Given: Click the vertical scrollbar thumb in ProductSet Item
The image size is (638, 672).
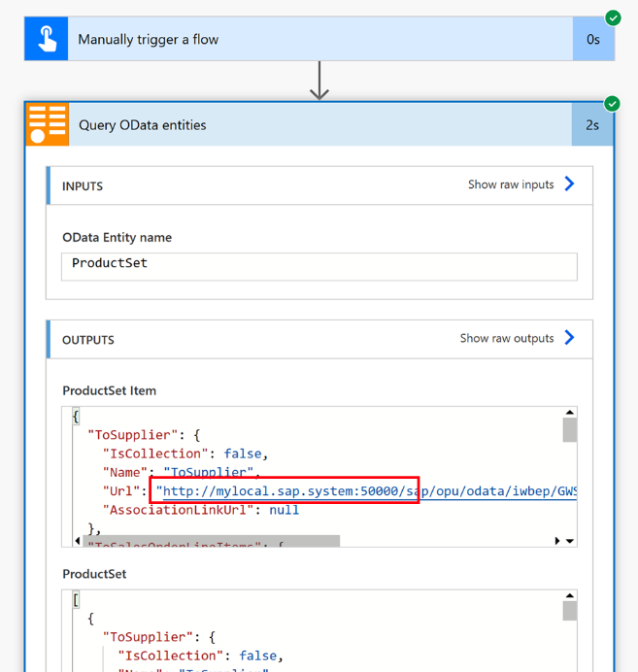Looking at the screenshot, I should click(x=569, y=429).
